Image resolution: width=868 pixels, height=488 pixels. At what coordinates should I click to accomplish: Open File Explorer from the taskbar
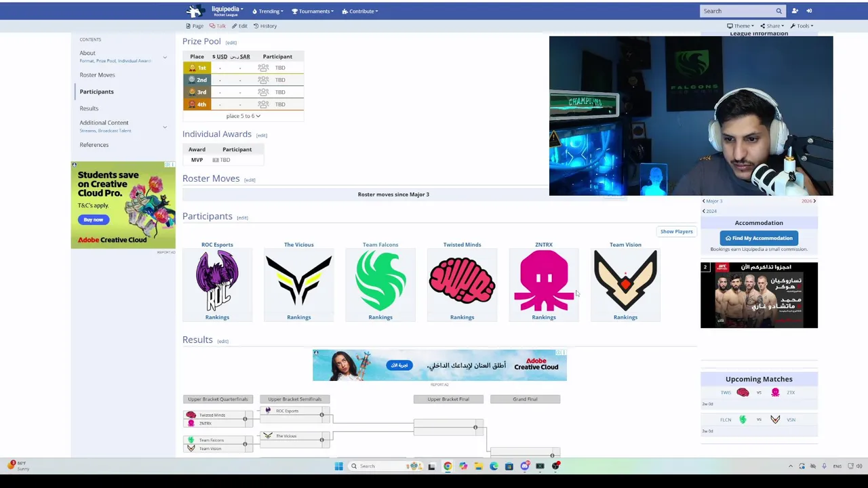coord(478,466)
